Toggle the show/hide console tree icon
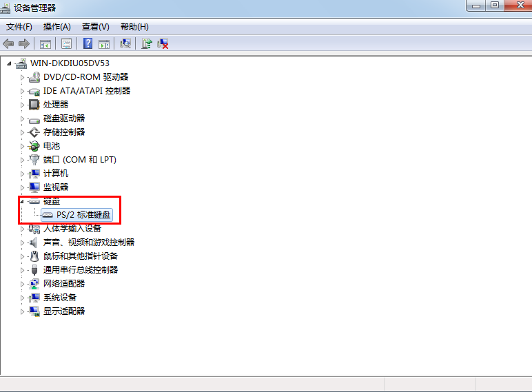This screenshot has width=532, height=392. click(x=45, y=43)
